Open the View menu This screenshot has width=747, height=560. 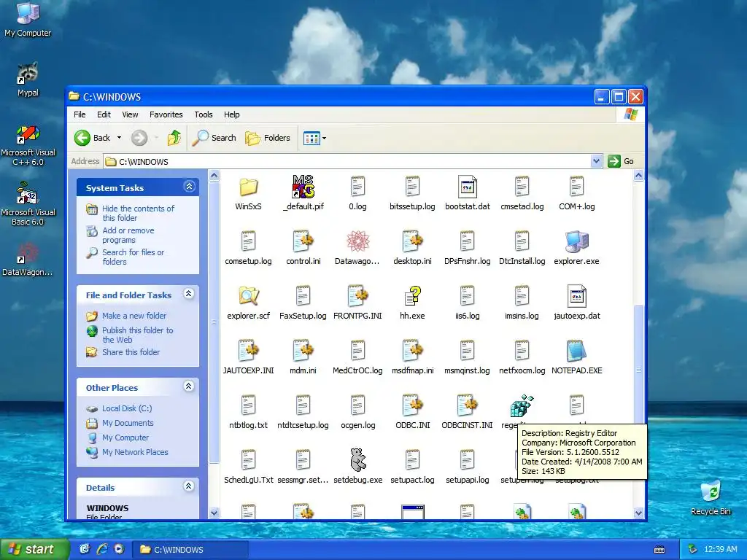pos(130,114)
